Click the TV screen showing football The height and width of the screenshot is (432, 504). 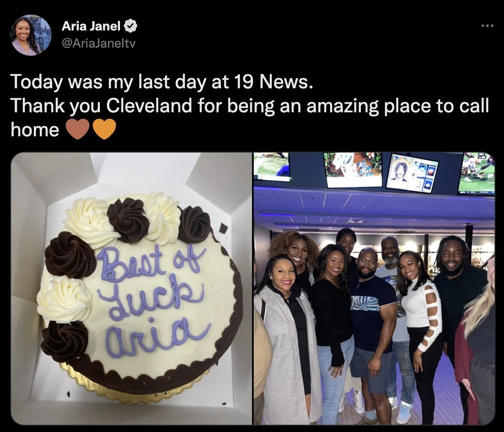[476, 174]
